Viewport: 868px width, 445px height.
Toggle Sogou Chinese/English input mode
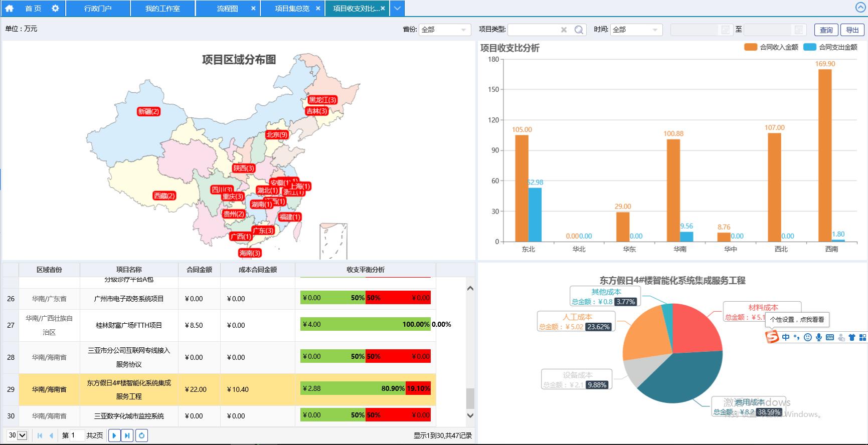(786, 337)
